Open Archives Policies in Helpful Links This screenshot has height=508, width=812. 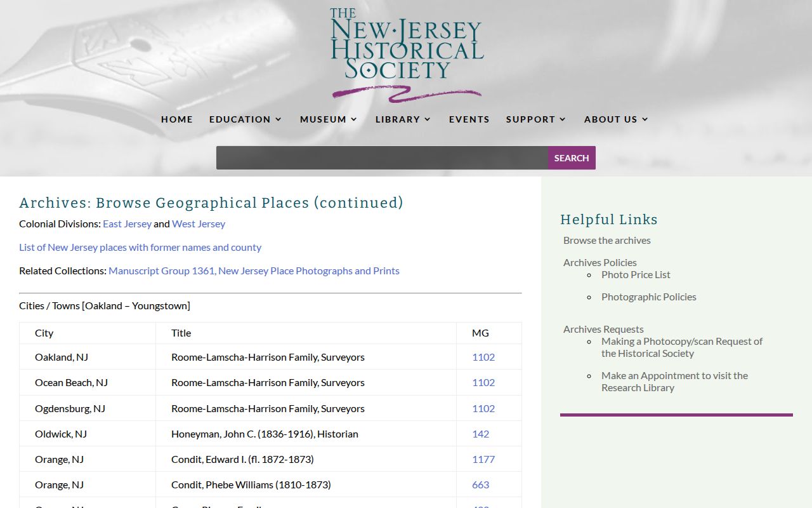pyautogui.click(x=600, y=263)
